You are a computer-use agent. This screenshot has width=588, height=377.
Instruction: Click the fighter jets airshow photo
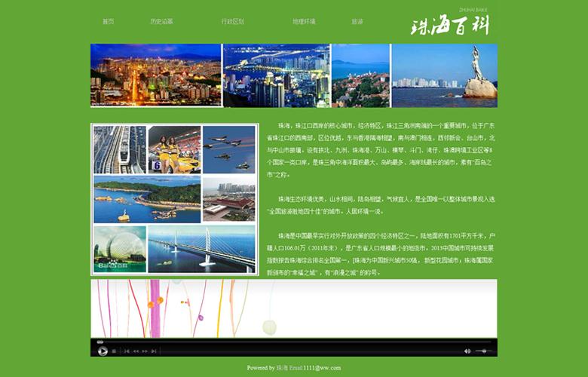[x=229, y=149]
